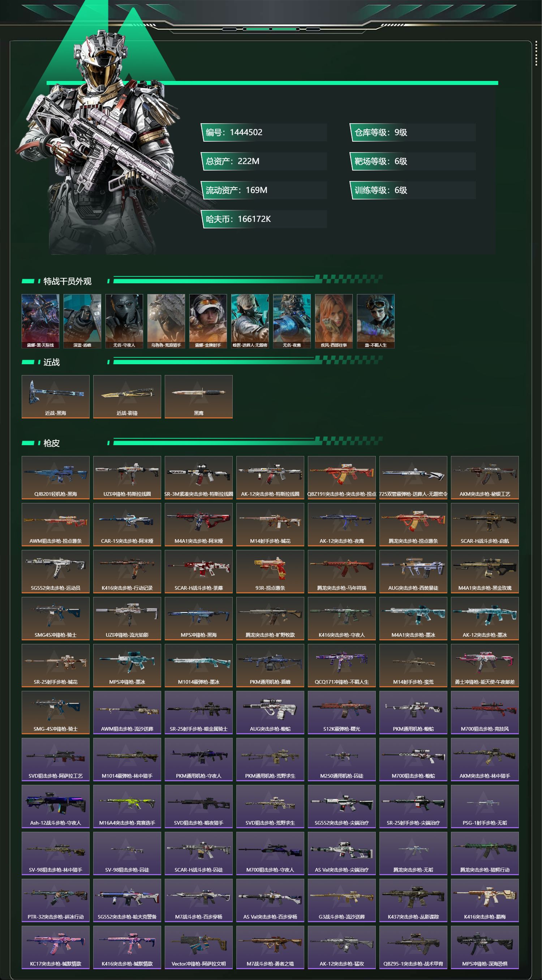This screenshot has height=980, width=542.
Task: Click the 近战-影锋 melee blade
Action: pos(127,397)
